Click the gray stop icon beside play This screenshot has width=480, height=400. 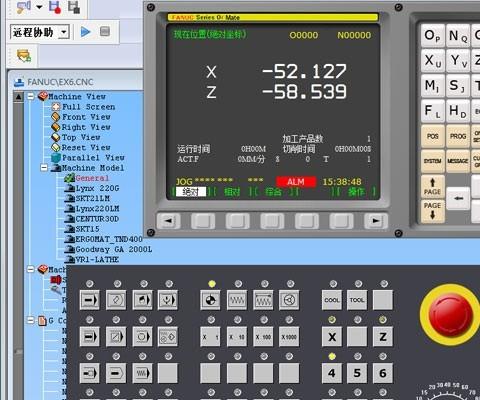coord(105,32)
